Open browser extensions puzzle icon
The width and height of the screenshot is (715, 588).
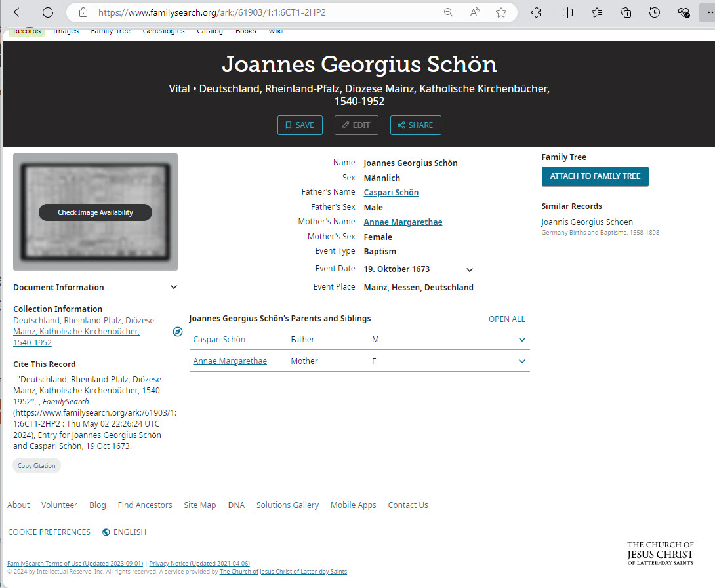pos(536,12)
